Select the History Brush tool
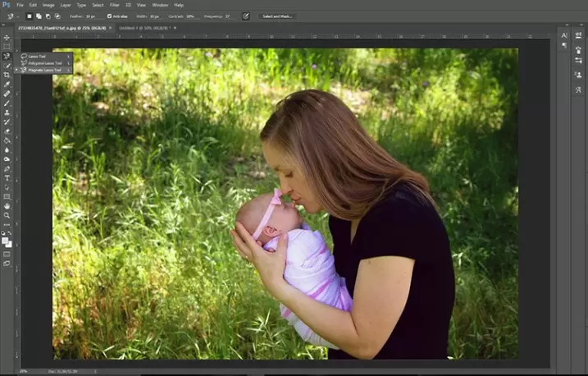588x376 pixels. click(x=7, y=122)
